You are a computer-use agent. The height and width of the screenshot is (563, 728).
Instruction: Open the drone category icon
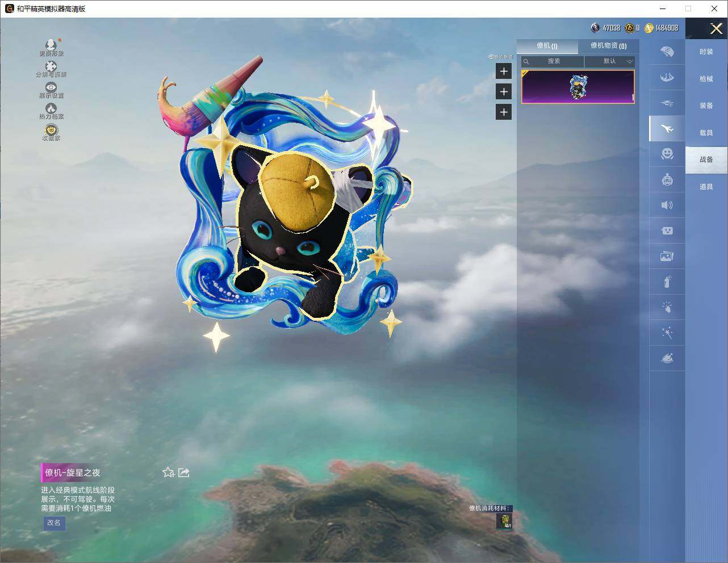pos(667,103)
